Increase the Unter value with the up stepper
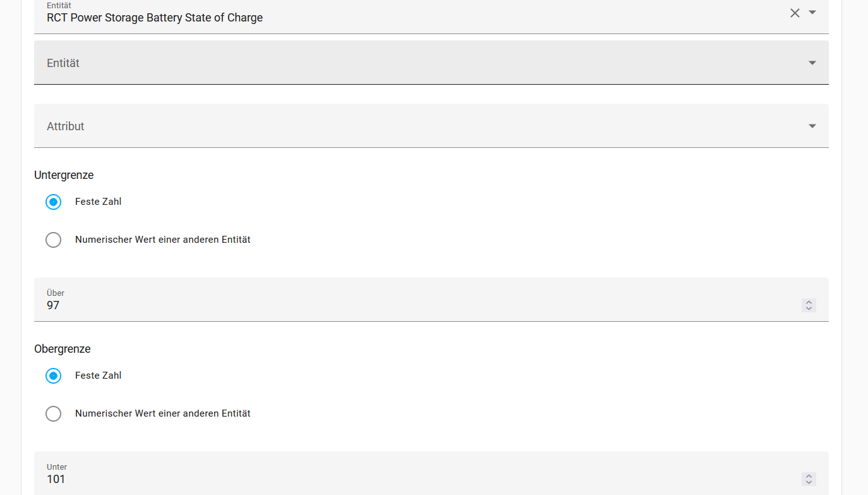This screenshot has width=868, height=495. coord(809,476)
